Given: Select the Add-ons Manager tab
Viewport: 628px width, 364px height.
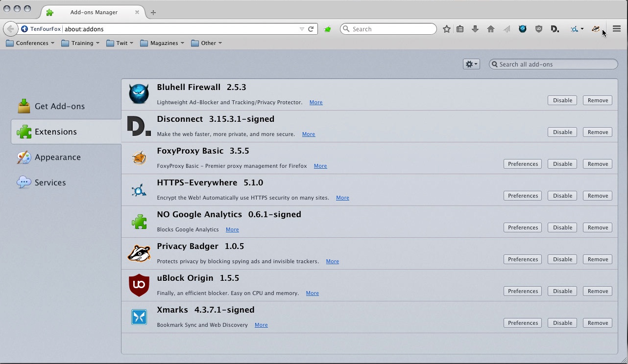Looking at the screenshot, I should click(93, 12).
